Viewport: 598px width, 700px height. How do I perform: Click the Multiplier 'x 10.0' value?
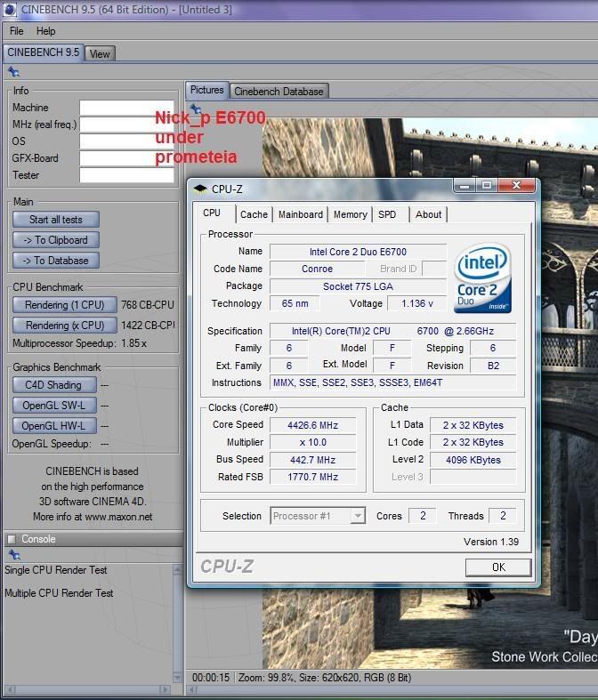pyautogui.click(x=312, y=442)
